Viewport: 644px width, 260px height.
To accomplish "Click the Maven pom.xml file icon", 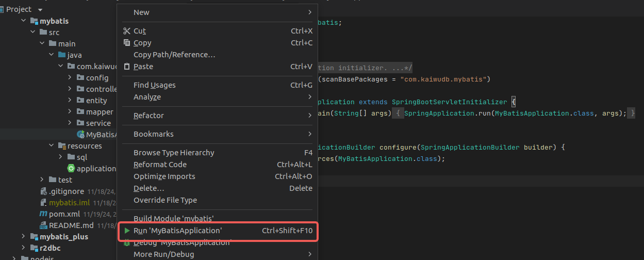I will coord(43,214).
